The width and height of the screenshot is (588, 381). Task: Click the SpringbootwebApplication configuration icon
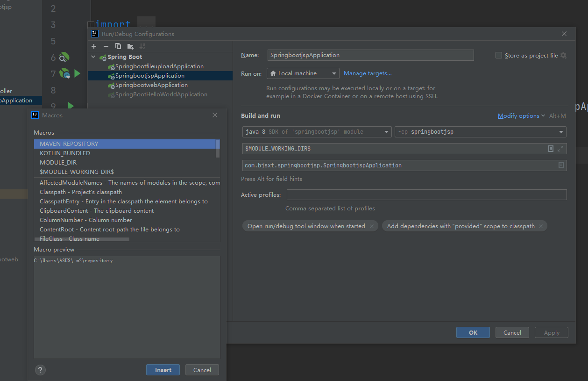point(111,85)
